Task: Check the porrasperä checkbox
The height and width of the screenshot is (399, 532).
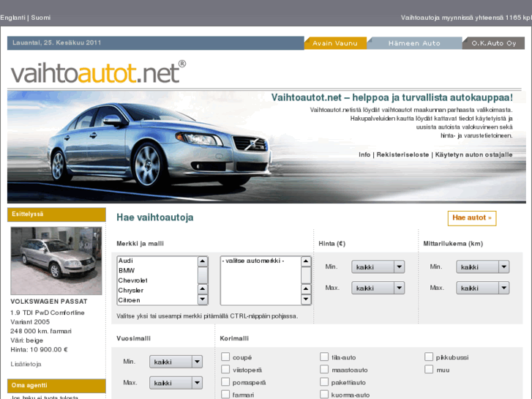Action: click(x=225, y=381)
